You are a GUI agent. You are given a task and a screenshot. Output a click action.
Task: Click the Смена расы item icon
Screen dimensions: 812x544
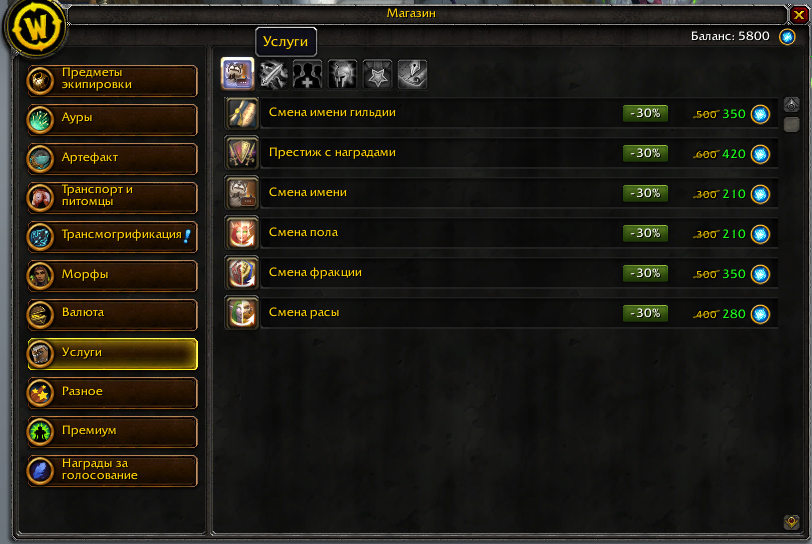coord(242,313)
